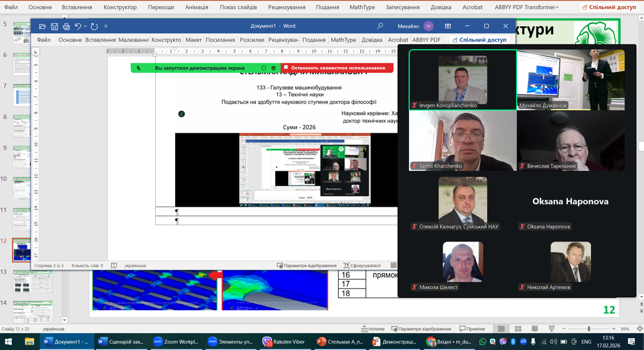Screen dimensions: 644x350
Task: Click the Undo arrow in Word
Action: coord(78,26)
